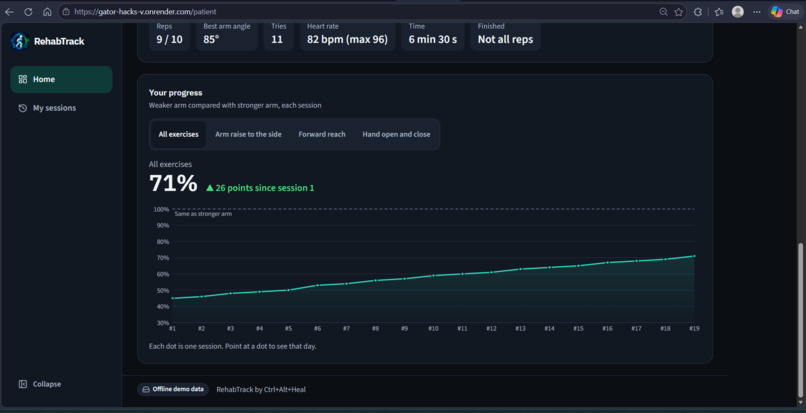Image resolution: width=806 pixels, height=413 pixels.
Task: Collapse the sidebar via Collapse label
Action: pos(47,384)
